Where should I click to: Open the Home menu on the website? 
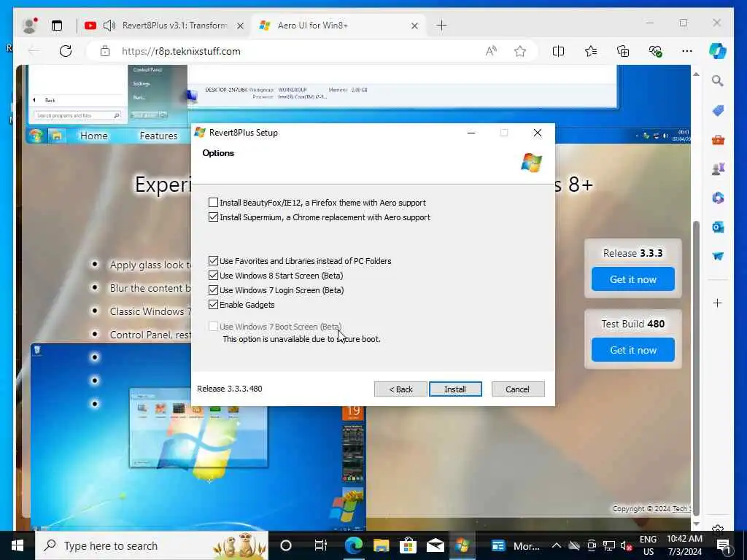click(x=94, y=136)
